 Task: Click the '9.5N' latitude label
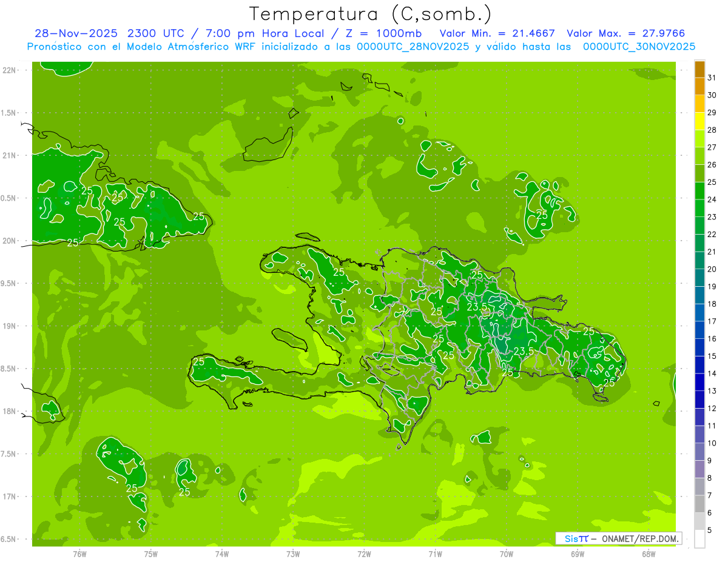pos(9,283)
